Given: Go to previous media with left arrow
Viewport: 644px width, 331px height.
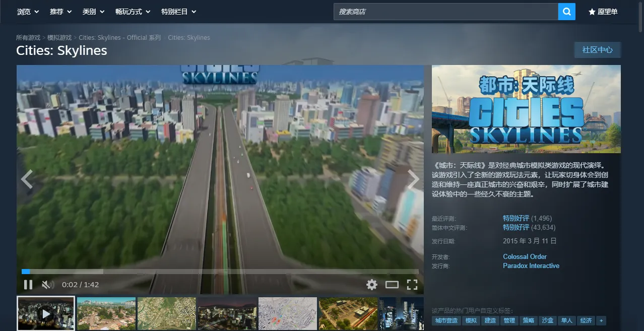Looking at the screenshot, I should click(27, 179).
